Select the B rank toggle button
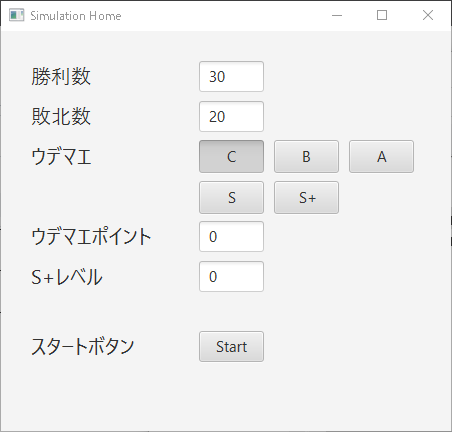The image size is (452, 432). [306, 156]
